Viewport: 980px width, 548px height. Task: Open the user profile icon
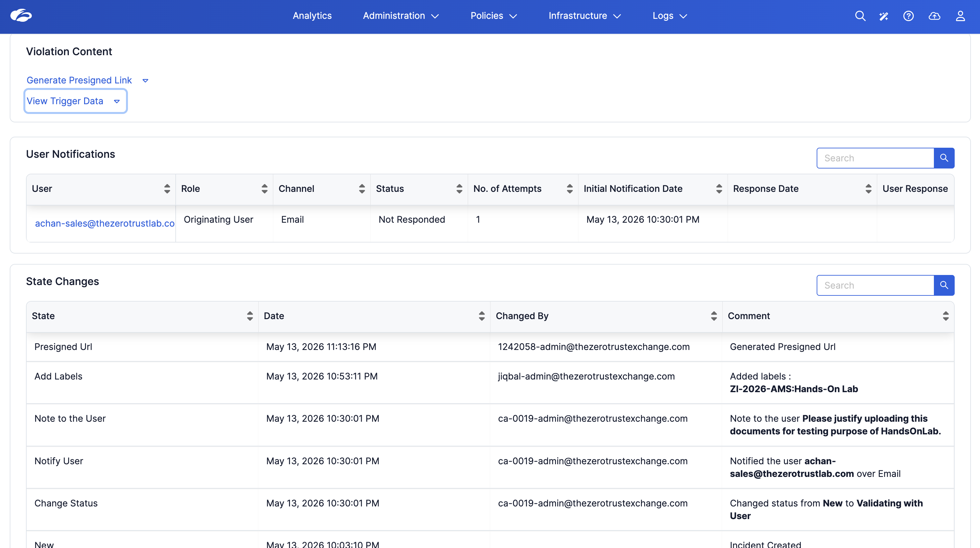coord(960,16)
